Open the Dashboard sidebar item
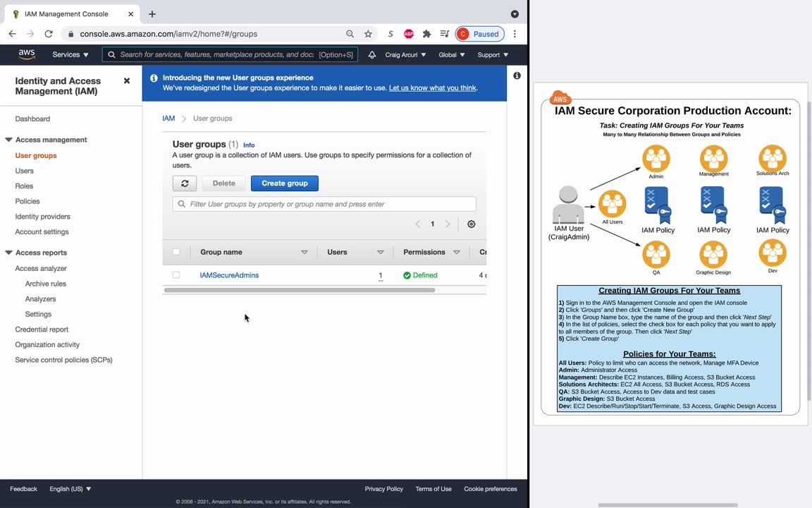 pos(32,119)
